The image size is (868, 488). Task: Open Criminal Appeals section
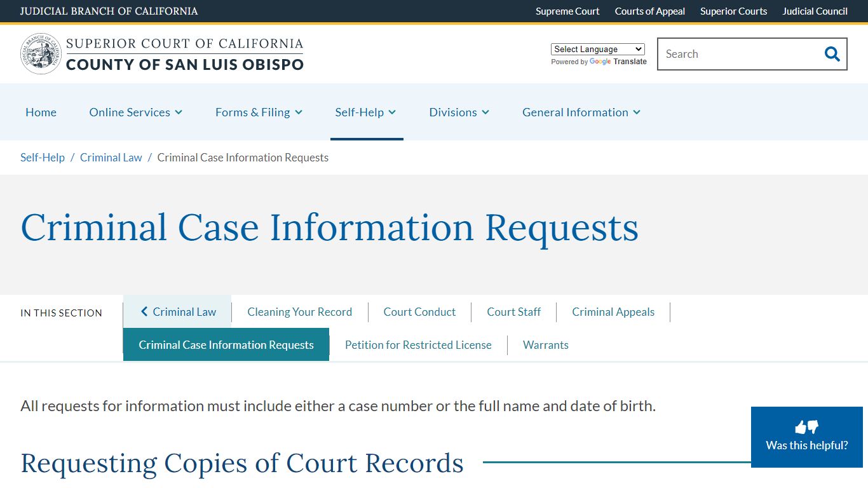(613, 312)
